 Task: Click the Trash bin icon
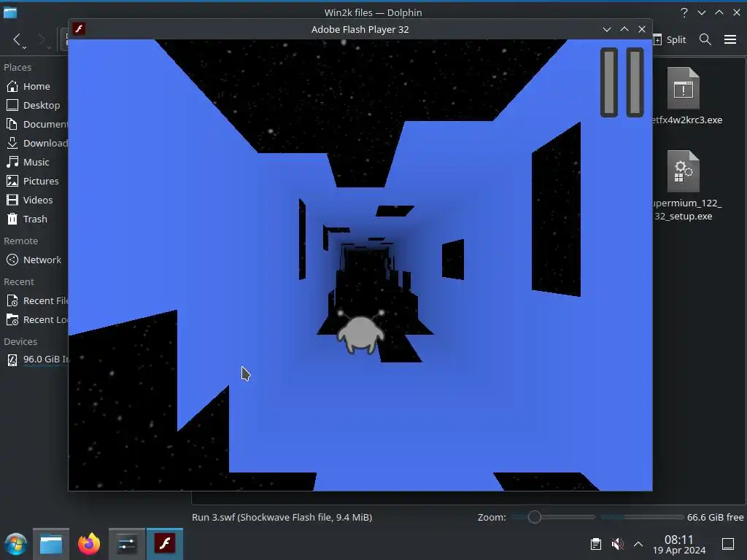click(12, 219)
